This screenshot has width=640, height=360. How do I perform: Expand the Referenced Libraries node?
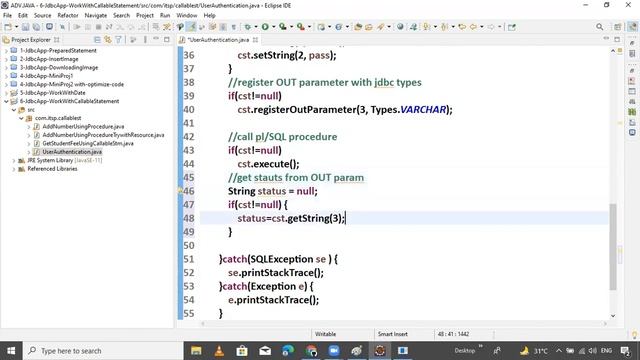coord(14,169)
